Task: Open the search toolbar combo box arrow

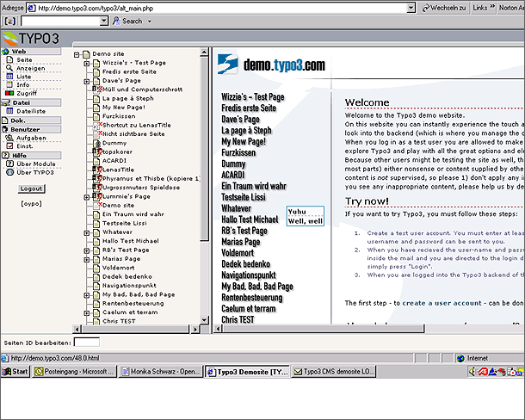Action: click(x=104, y=22)
